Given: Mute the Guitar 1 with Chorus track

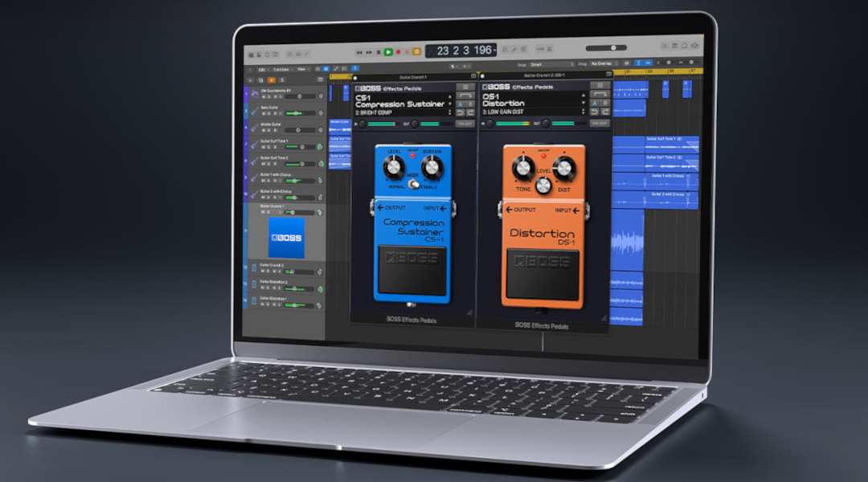Looking at the screenshot, I should point(264,181).
